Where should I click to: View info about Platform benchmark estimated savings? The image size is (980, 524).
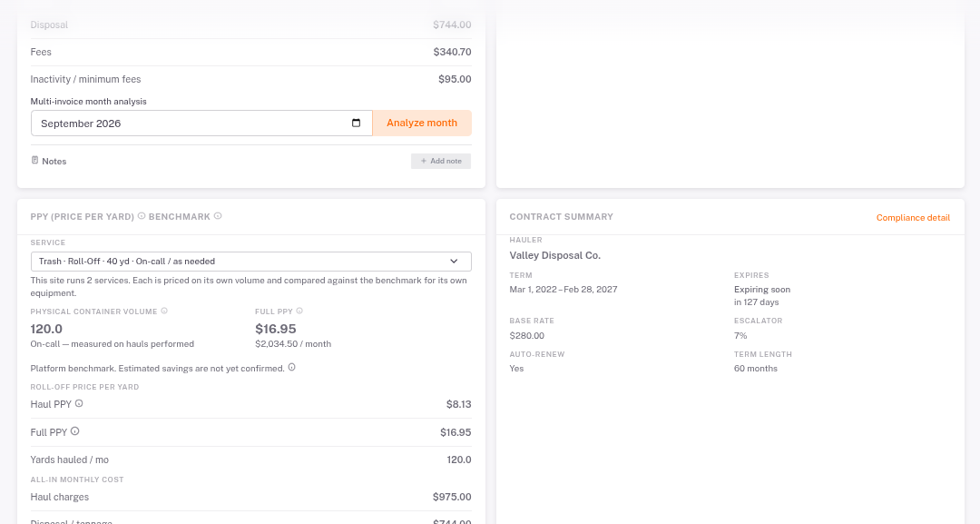click(x=292, y=368)
